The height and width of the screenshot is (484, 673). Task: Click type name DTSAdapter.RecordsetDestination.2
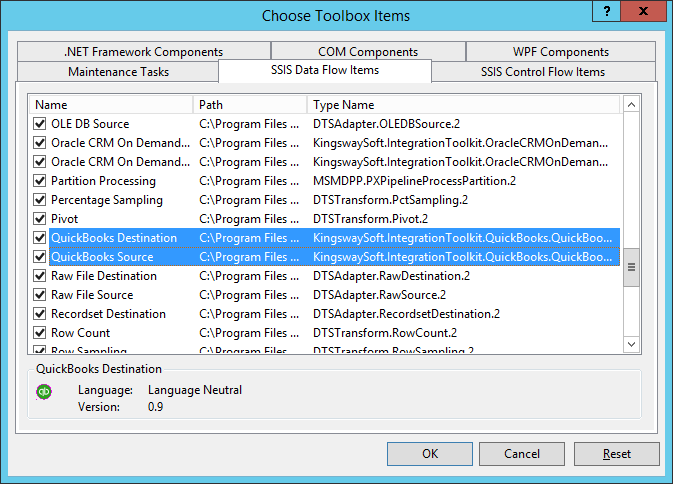(406, 314)
